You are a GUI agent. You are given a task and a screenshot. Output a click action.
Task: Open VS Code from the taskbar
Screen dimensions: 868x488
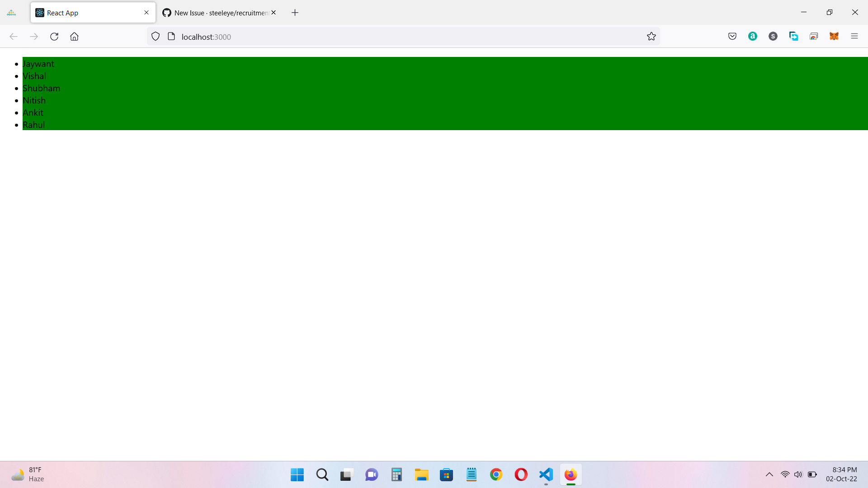pos(546,475)
